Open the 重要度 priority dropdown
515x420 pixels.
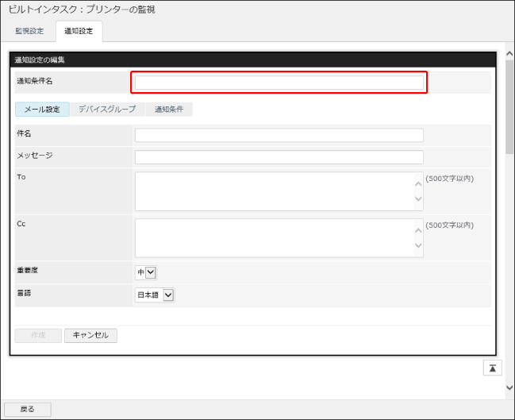(x=147, y=272)
